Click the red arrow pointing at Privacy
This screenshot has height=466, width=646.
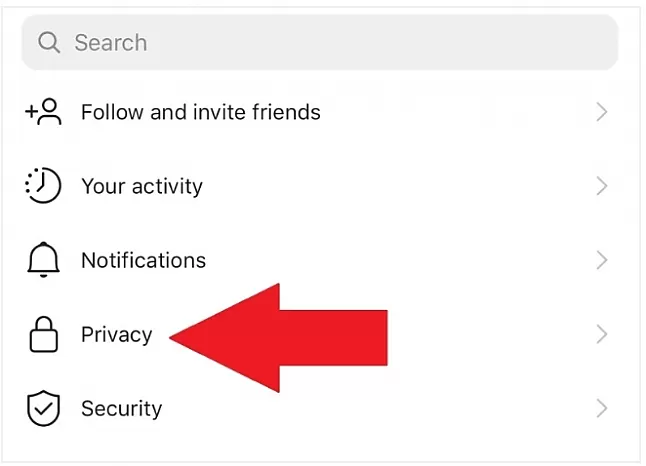(279, 338)
